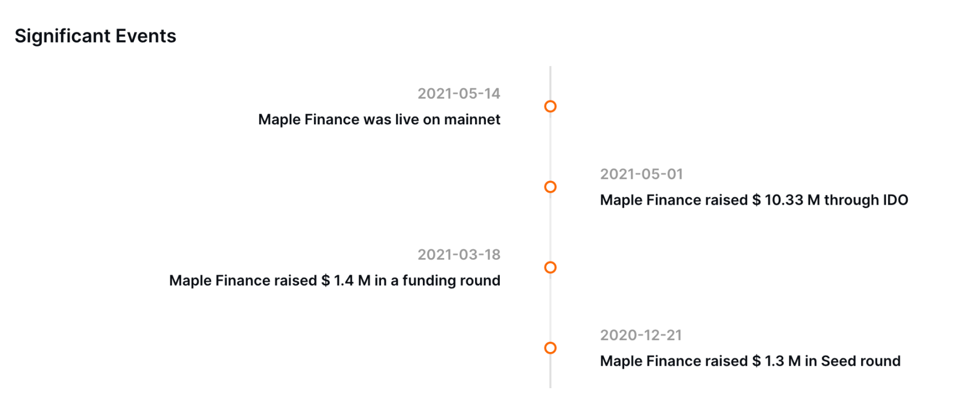Click the '$ 10.33 M' amount
980x414 pixels.
pyautogui.click(x=786, y=200)
